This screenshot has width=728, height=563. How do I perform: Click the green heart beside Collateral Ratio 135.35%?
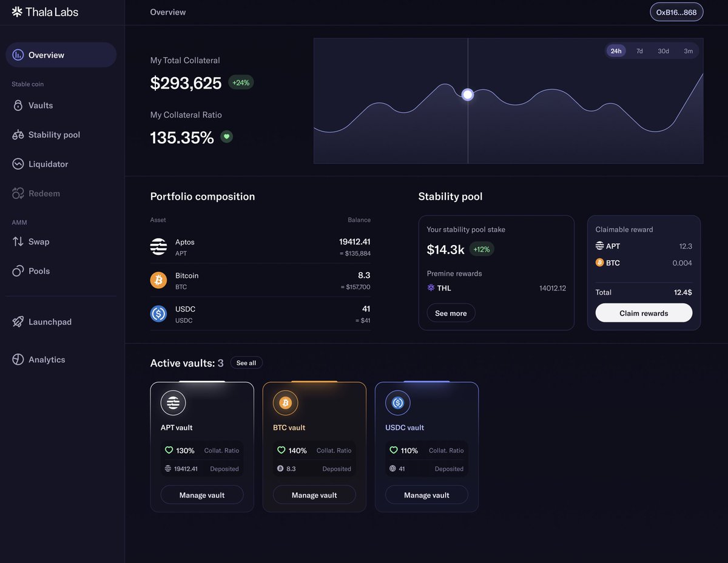tap(226, 137)
